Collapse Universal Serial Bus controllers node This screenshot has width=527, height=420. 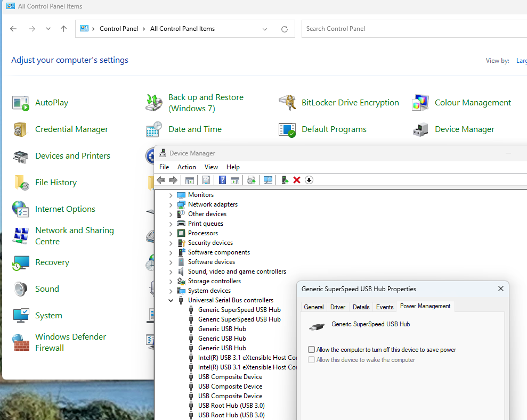coord(171,300)
